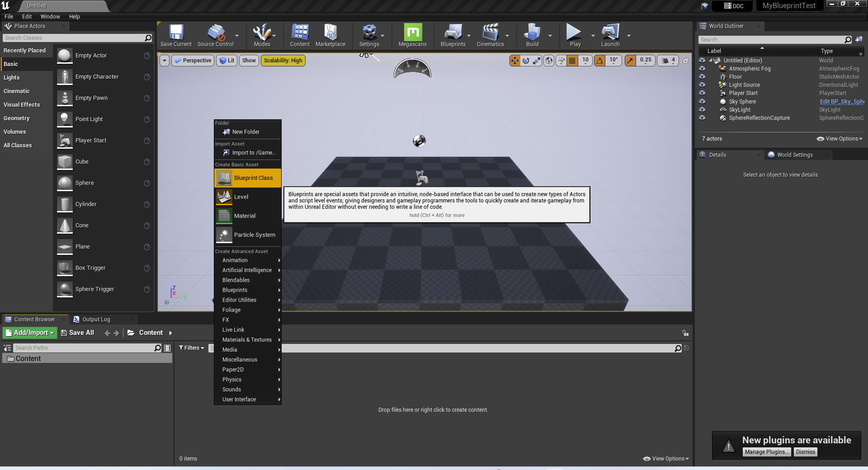Hide the Player Start actor with its eye
The image size is (868, 470).
pos(702,93)
